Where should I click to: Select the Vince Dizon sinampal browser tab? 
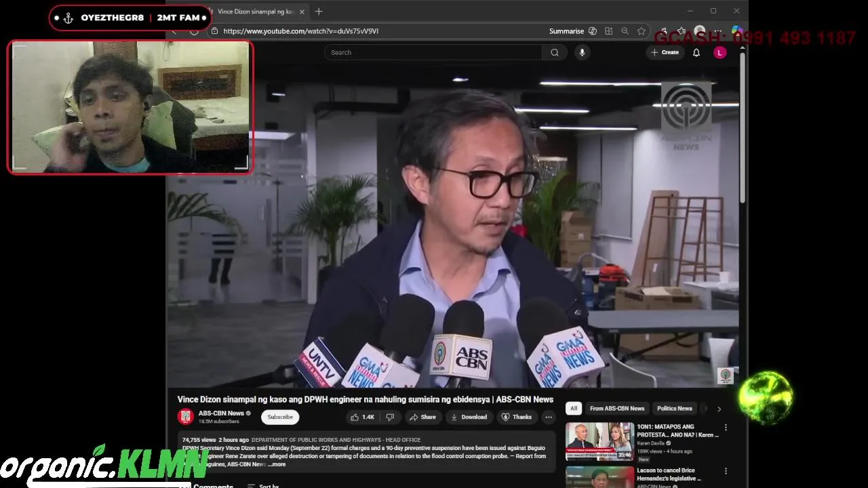pos(256,12)
